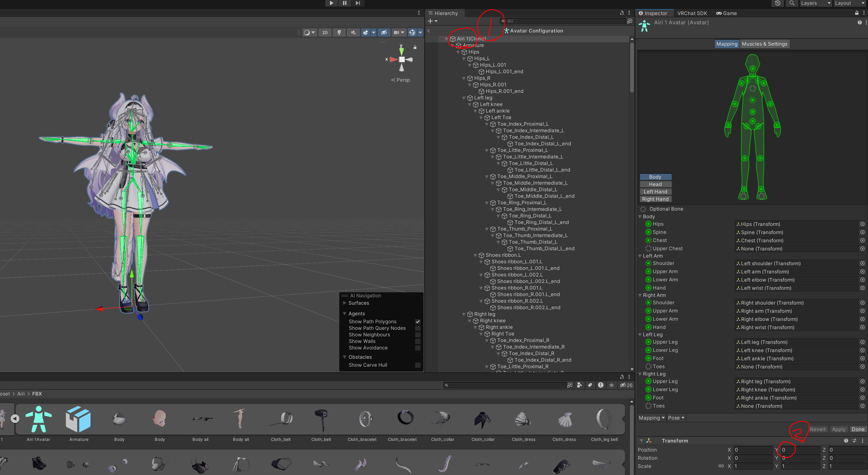Open the Layers dropdown
The image size is (868, 475).
815,3
